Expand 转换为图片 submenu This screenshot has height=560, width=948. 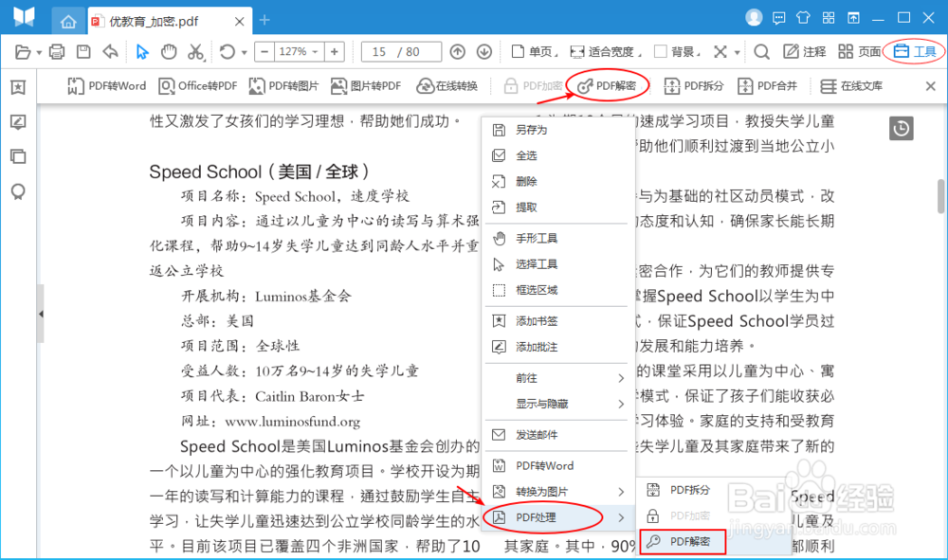(x=559, y=492)
